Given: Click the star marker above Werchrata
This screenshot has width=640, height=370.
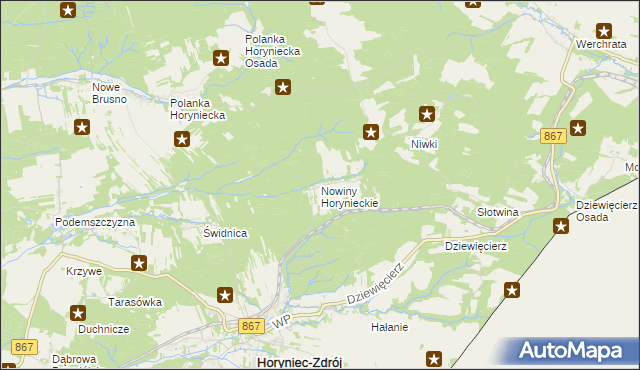Looking at the screenshot, I should [604, 31].
